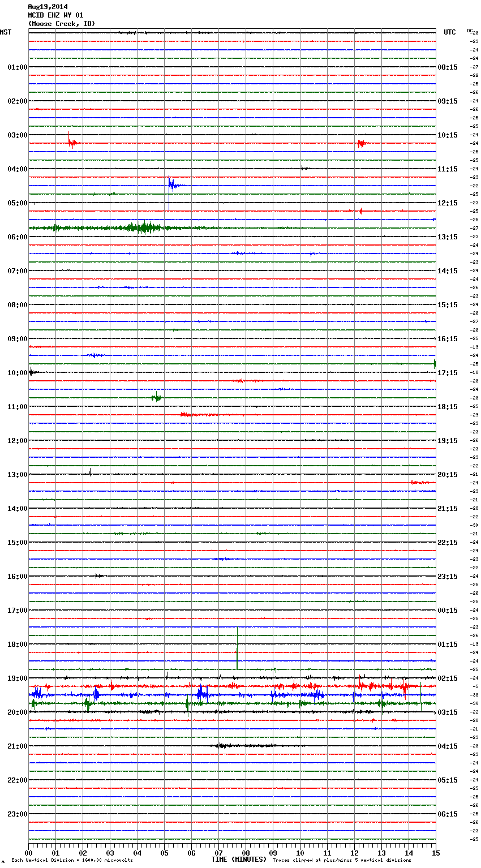Select the 09 minute tick label
This screenshot has height=868, width=481.
273,853
